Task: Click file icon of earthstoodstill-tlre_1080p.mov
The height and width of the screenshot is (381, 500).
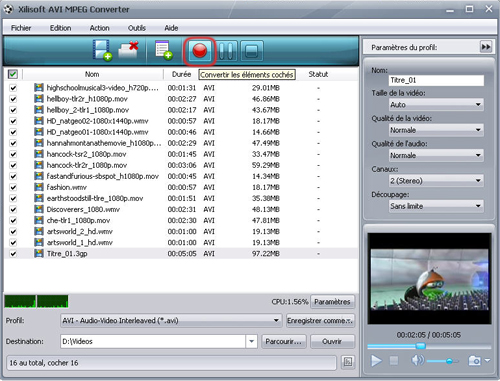Action: [39, 198]
